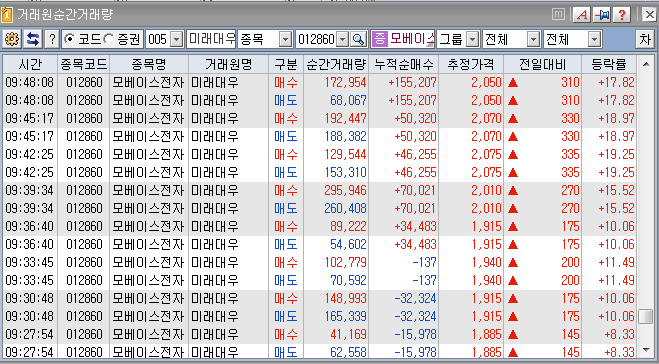
Task: Expand the 005 broker code dropdown
Action: click(x=177, y=40)
